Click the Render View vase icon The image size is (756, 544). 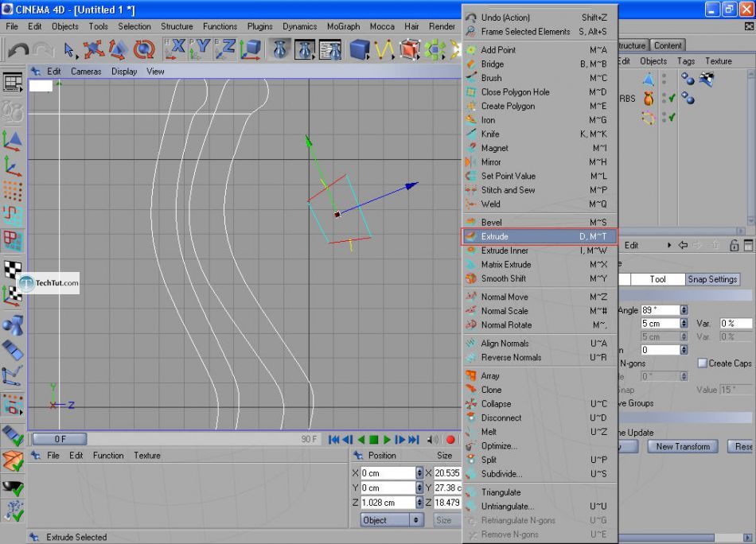[280, 49]
